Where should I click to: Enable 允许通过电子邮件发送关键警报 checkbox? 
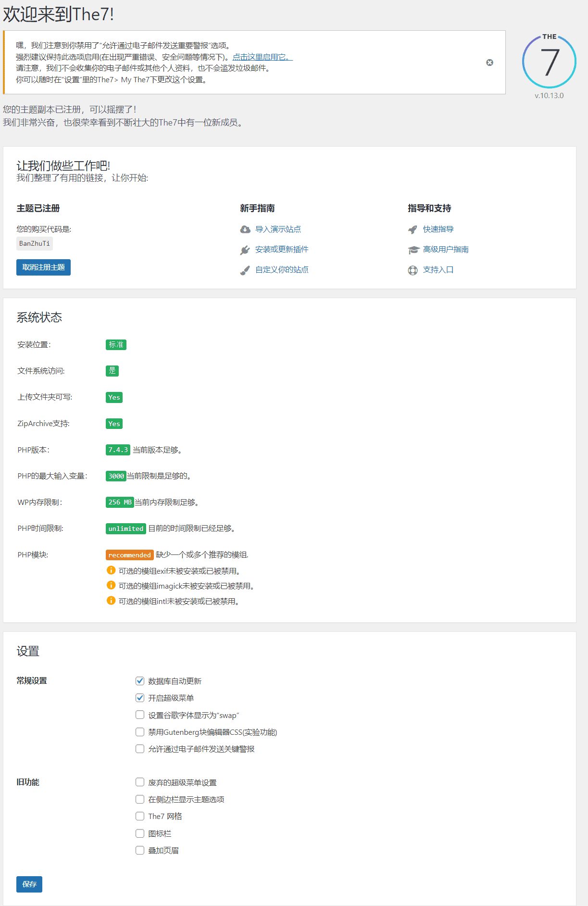pos(140,748)
